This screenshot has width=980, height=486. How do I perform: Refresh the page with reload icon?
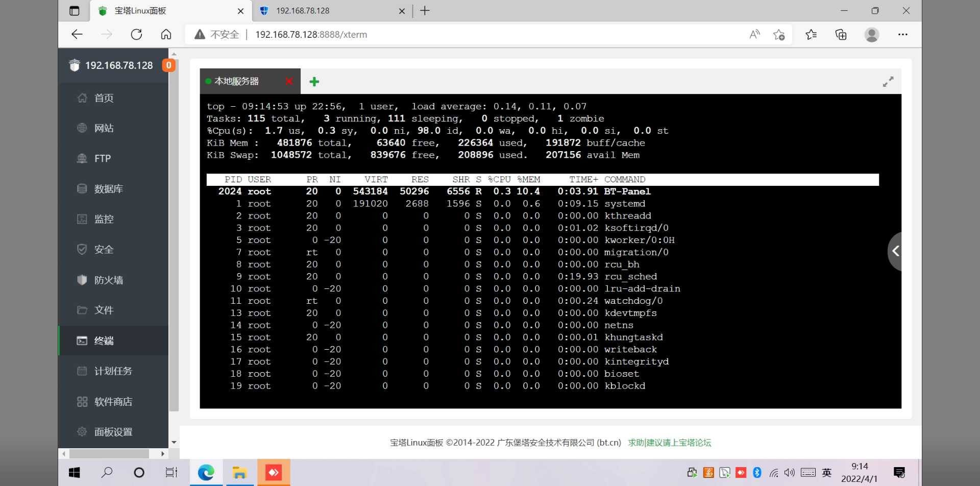136,34
